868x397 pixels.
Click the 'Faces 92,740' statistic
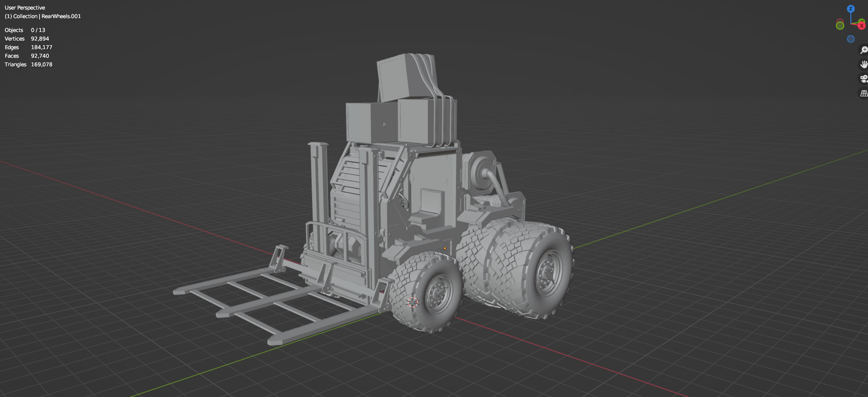[x=27, y=56]
